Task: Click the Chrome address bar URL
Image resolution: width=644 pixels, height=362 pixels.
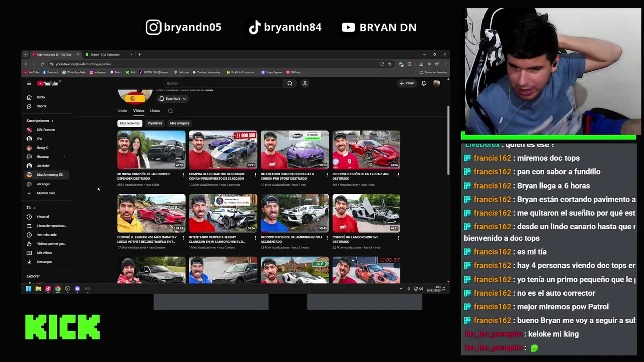Action: [84, 64]
